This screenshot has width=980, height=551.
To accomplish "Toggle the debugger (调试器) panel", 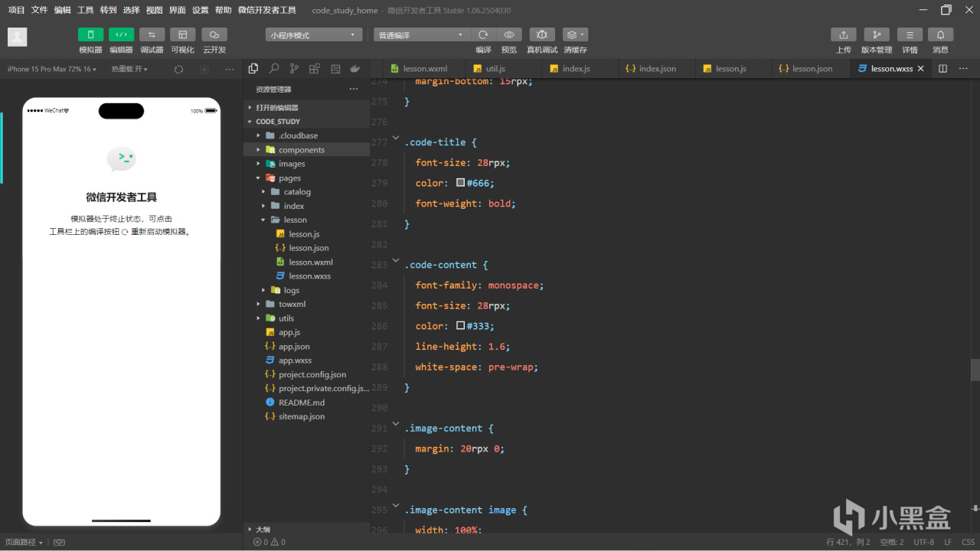I will (152, 35).
